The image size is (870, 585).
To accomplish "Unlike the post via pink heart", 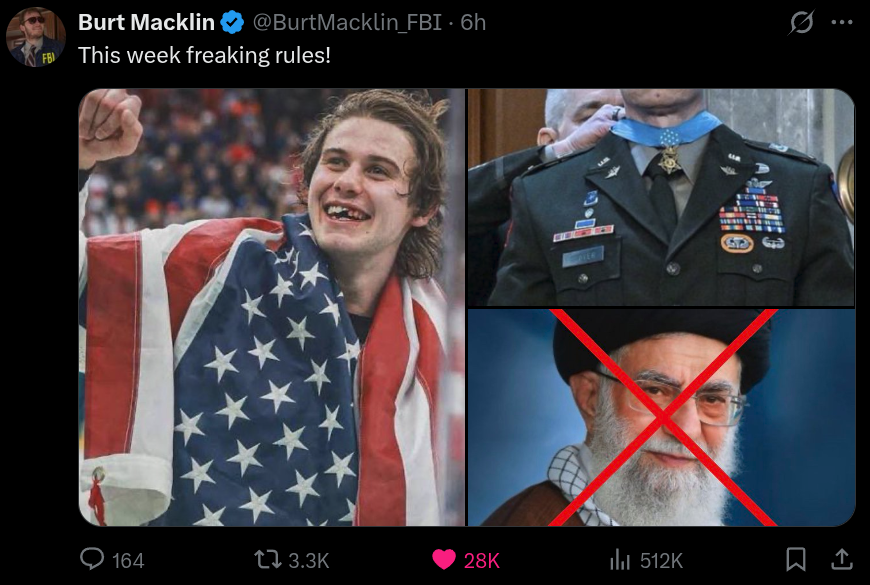I will coord(444,559).
